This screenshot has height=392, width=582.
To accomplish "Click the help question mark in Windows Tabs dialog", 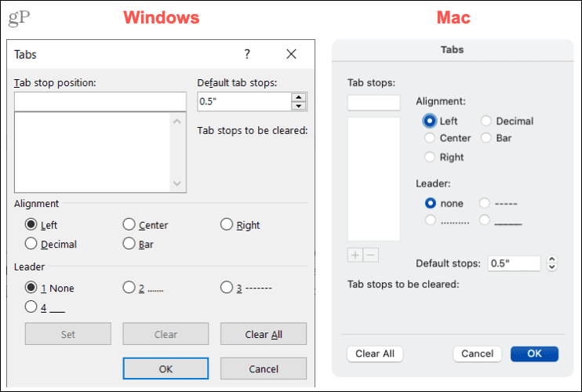I will [x=247, y=54].
